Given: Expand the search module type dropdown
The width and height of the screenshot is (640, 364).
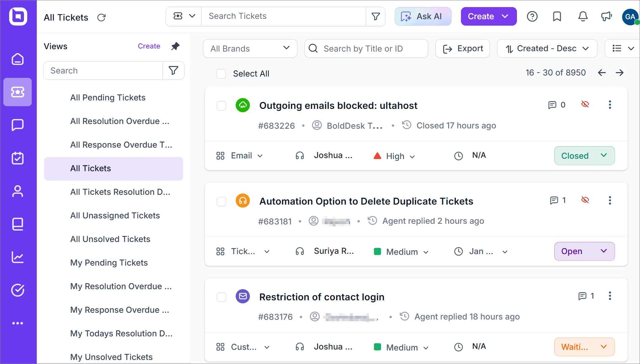Looking at the screenshot, I should coord(184,16).
